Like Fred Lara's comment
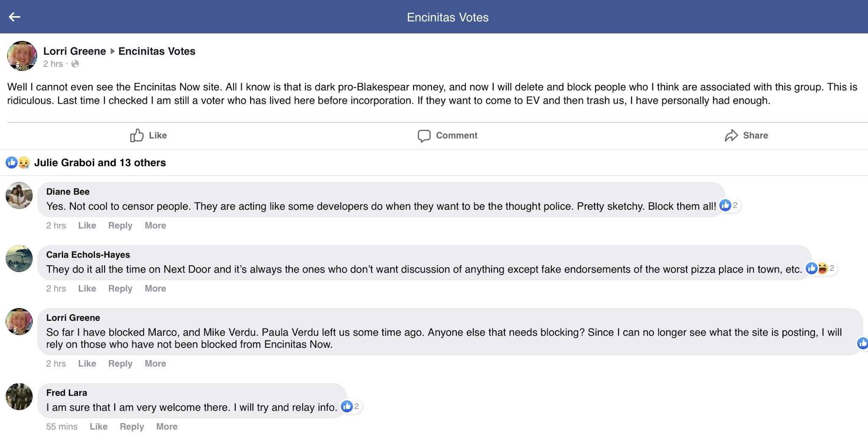This screenshot has height=442, width=868. pos(98,427)
